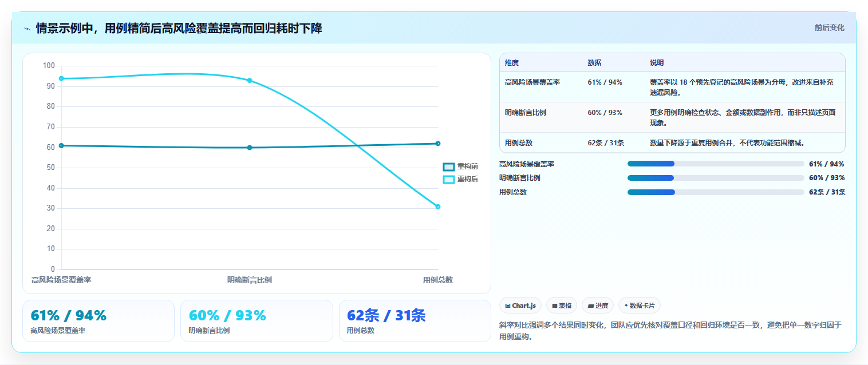Click the 表格 chip
This screenshot has height=365, width=868.
[x=561, y=306]
